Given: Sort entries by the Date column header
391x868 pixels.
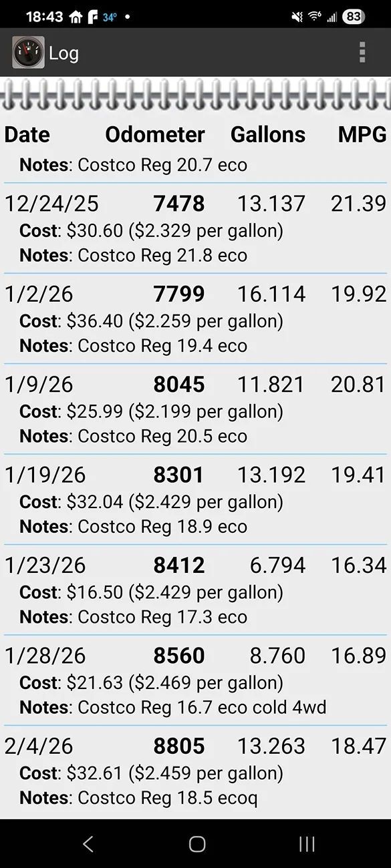Looking at the screenshot, I should coord(27,134).
